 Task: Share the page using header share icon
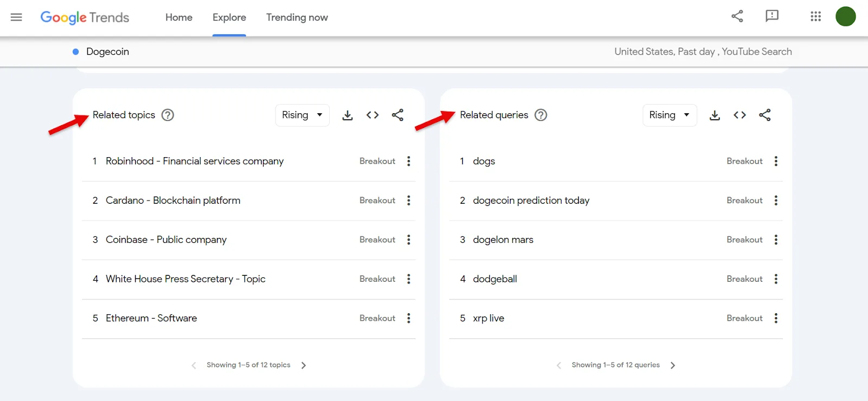tap(737, 16)
